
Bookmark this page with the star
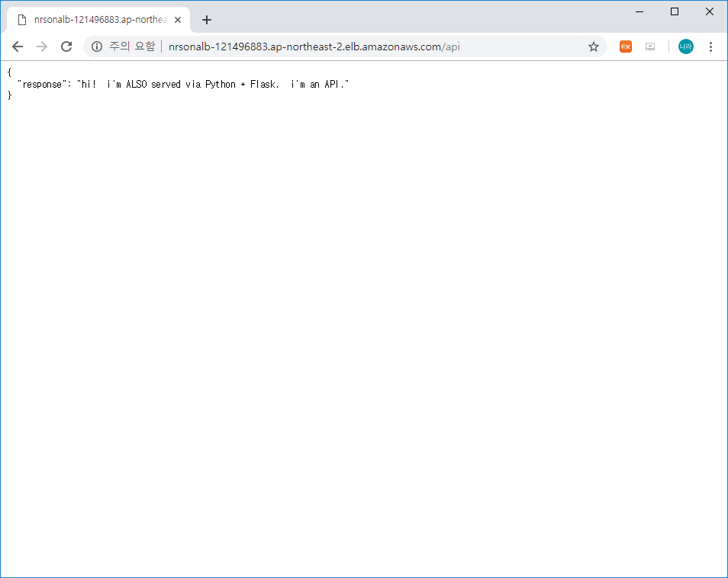594,47
